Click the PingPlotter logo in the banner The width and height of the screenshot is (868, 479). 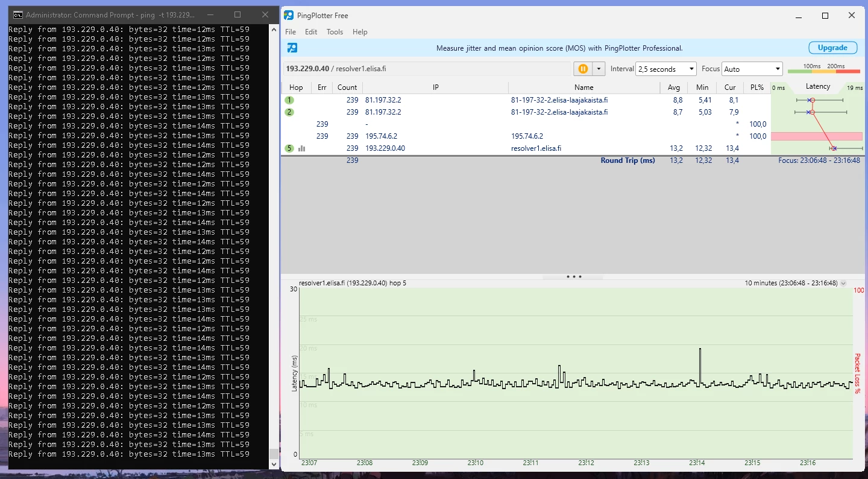coord(292,48)
